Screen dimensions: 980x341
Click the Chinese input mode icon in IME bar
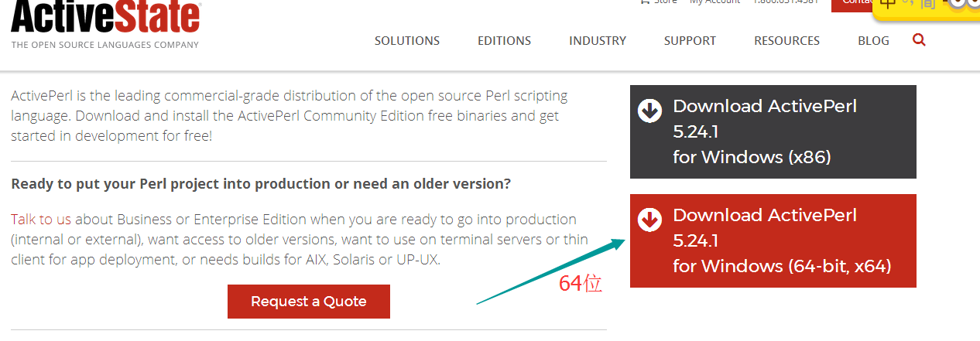pyautogui.click(x=889, y=3)
